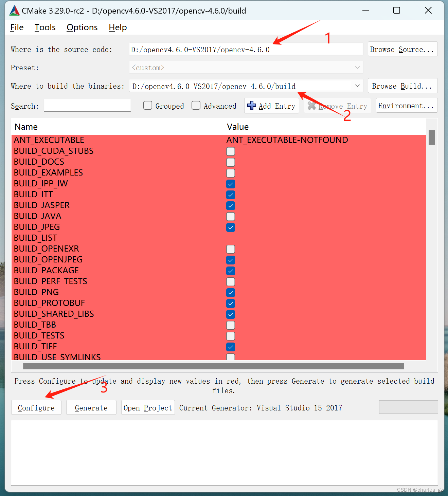448x496 pixels.
Task: Select the BUILD_PROTOBUF name cell
Action: coord(49,303)
